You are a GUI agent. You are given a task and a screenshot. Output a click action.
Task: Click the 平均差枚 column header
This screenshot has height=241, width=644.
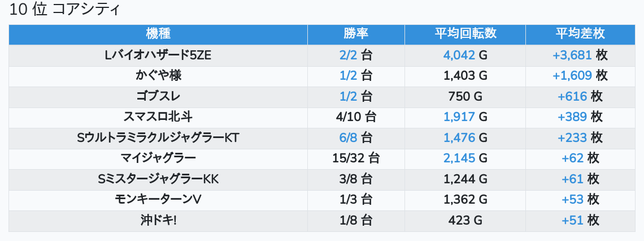[580, 33]
